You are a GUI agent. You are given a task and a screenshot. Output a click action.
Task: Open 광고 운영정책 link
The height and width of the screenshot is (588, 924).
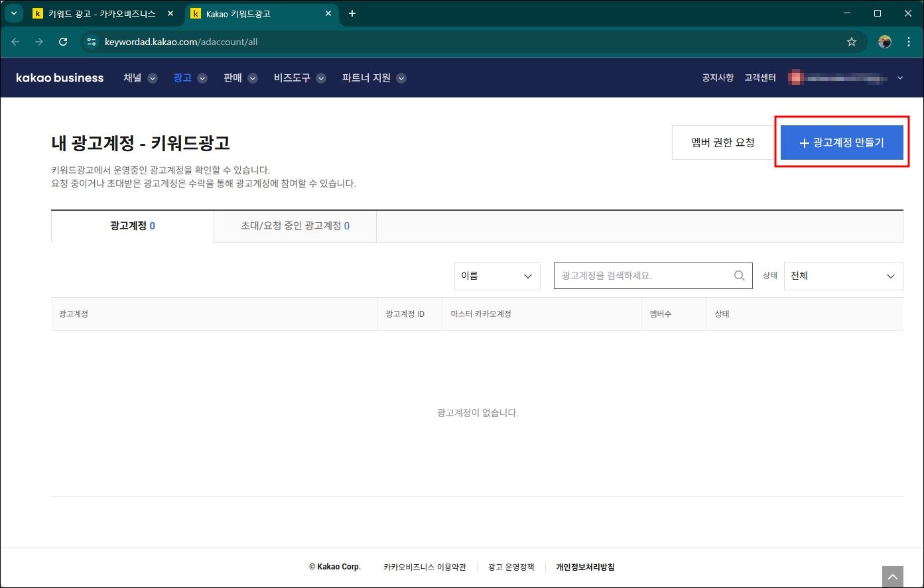pyautogui.click(x=511, y=567)
